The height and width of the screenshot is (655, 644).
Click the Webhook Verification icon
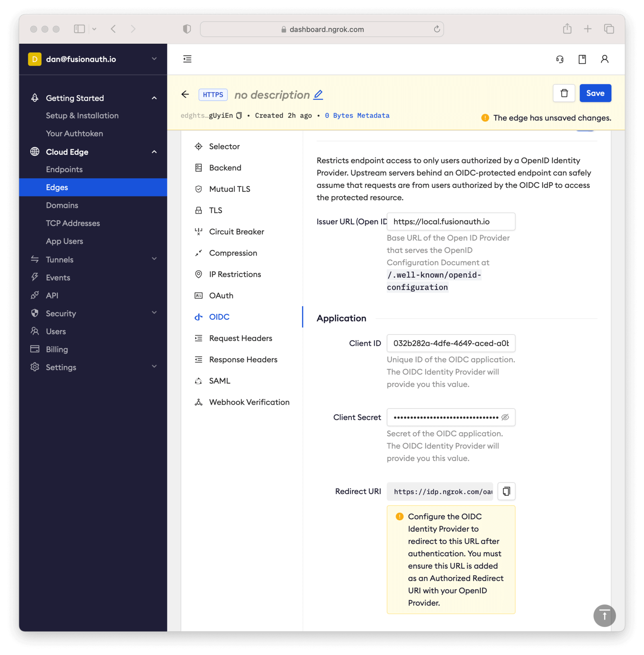coord(198,402)
